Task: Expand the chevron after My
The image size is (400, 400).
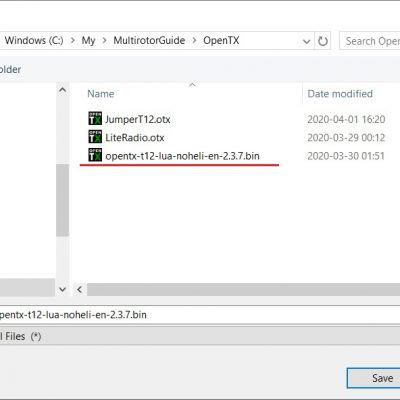Action: point(104,41)
